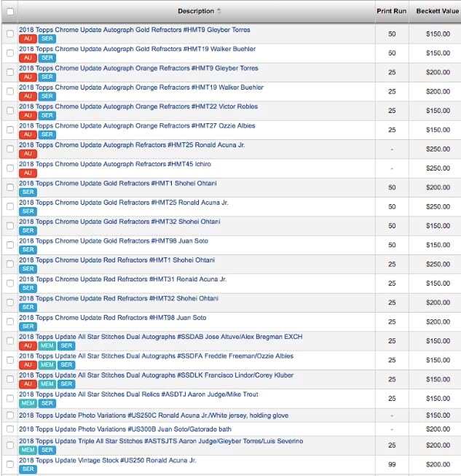The image size is (461, 476).
Task: Open Autograph Gold Refractors #HMT9 Gleyber Torres link
Action: tap(135, 30)
